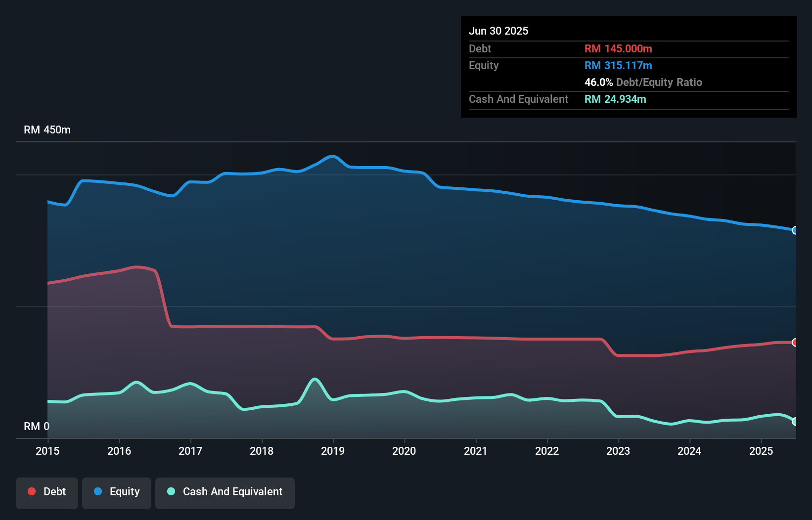Click the teal Cash value in the tooltip
Screen dimensions: 812x520
615,99
